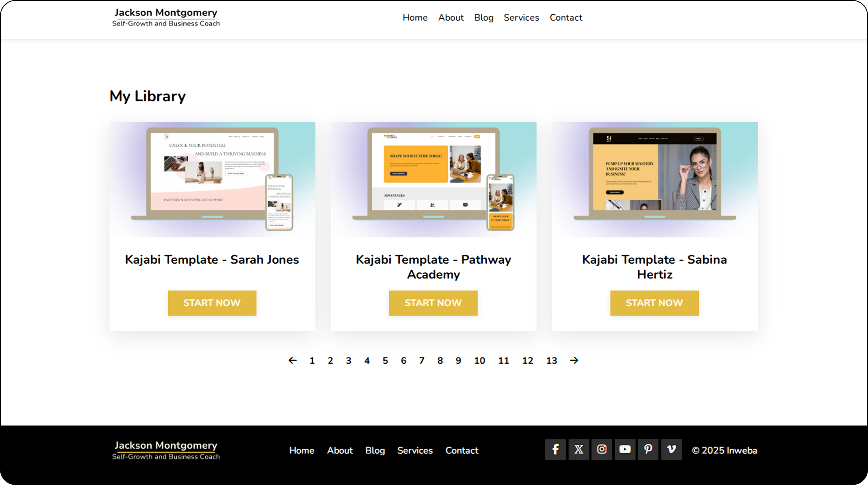Viewport: 868px width, 485px height.
Task: Click the Vimeo social icon
Action: (x=671, y=449)
